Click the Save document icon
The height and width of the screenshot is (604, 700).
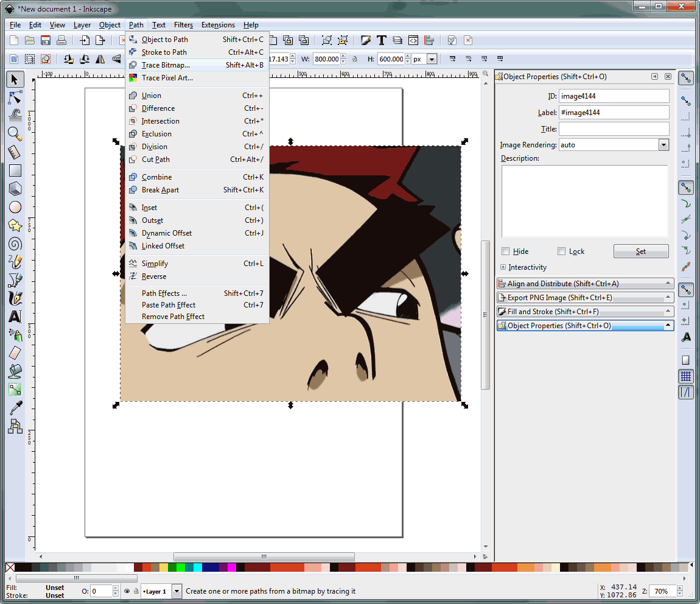[46, 40]
